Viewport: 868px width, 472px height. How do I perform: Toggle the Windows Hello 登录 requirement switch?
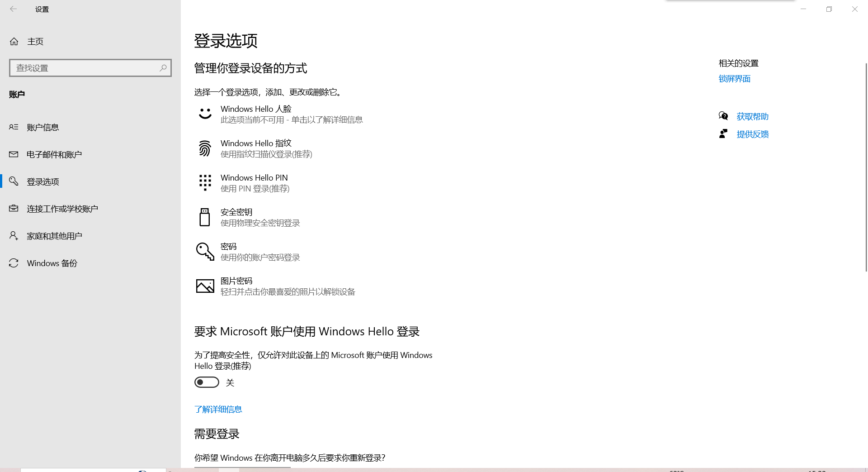point(207,382)
